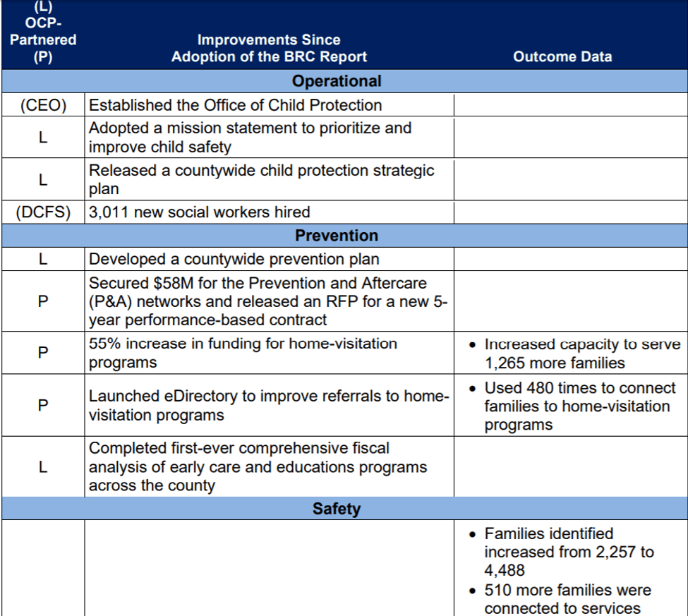Click the "Prevention" section header row

[x=337, y=236]
